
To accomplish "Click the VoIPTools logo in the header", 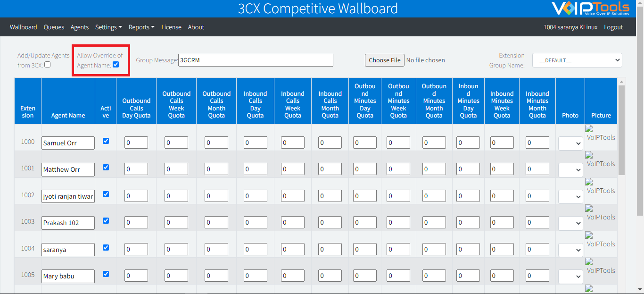I will pos(591,8).
